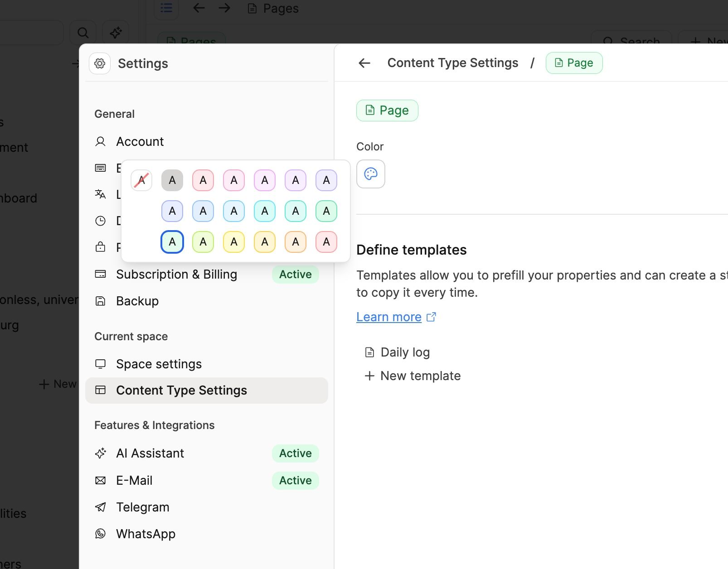Click the AI Assistant sparkles icon
The height and width of the screenshot is (569, 728).
tap(100, 453)
